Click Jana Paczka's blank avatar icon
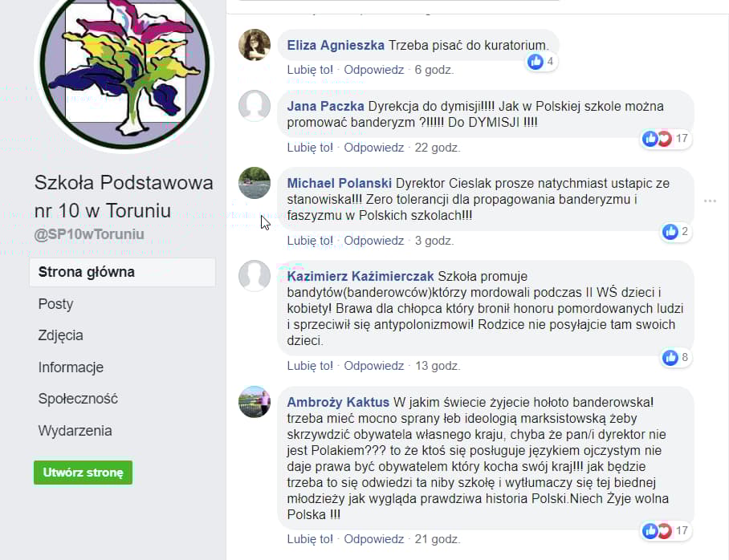 pos(255,105)
